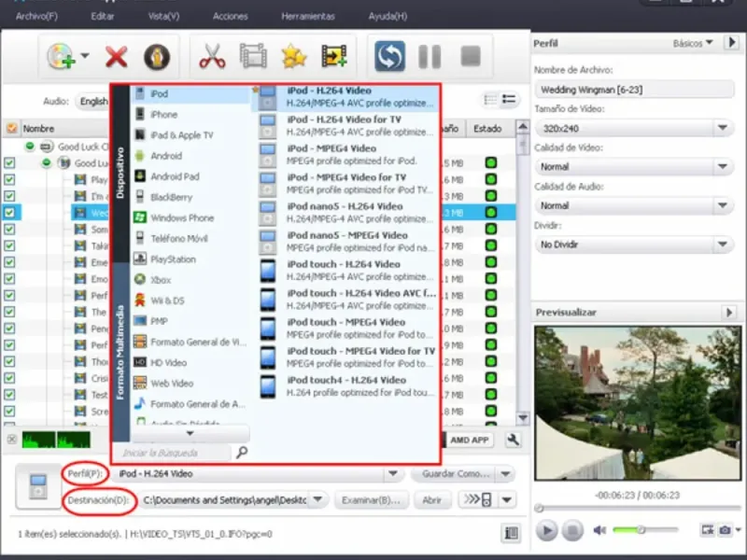This screenshot has width=747, height=560.
Task: Open the Tamaño de Video 320x240 dropdown
Action: 634,128
